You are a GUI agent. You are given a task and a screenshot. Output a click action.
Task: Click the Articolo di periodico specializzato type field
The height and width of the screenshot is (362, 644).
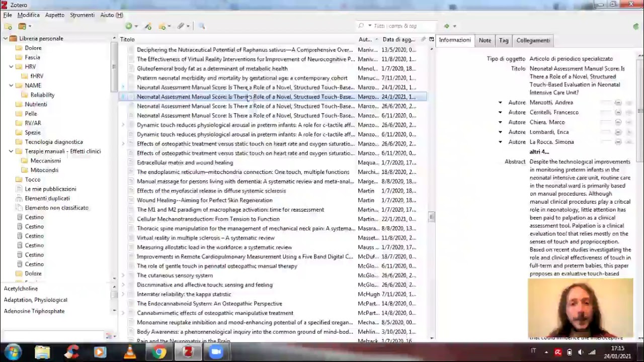point(571,59)
